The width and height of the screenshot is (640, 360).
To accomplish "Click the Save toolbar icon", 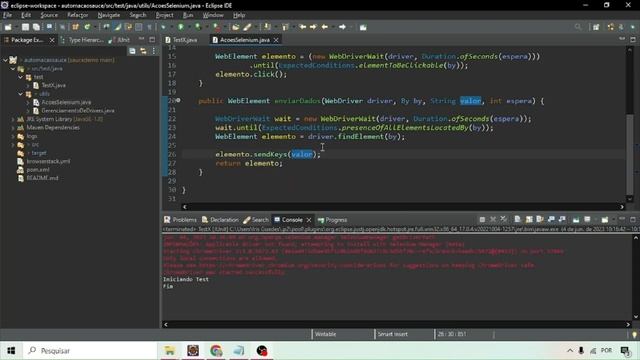I will [x=25, y=27].
